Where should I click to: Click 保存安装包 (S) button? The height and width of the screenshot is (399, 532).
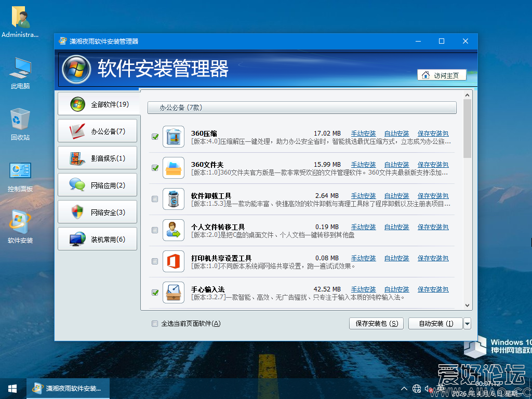point(376,324)
